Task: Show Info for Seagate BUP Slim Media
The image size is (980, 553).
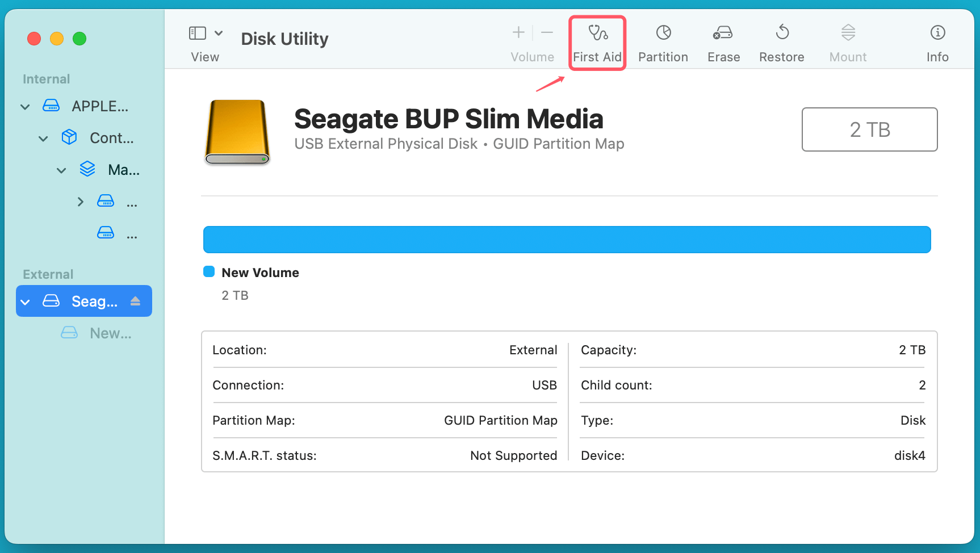Action: tap(937, 42)
